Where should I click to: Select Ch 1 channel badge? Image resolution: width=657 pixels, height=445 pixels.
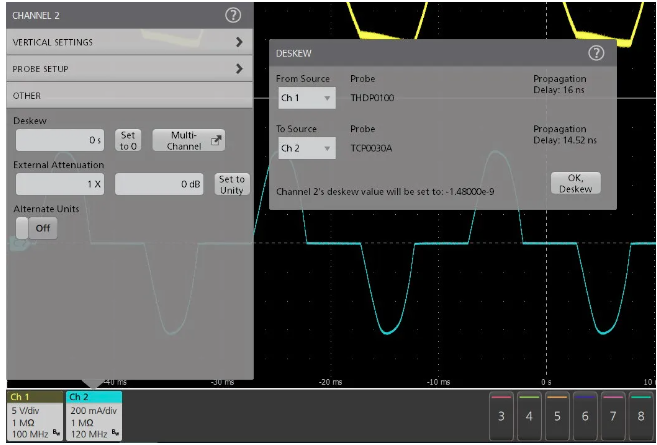click(x=34, y=416)
